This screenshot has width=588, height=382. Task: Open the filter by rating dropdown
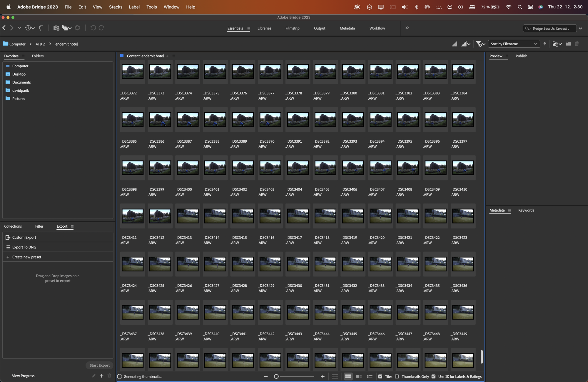pos(480,44)
